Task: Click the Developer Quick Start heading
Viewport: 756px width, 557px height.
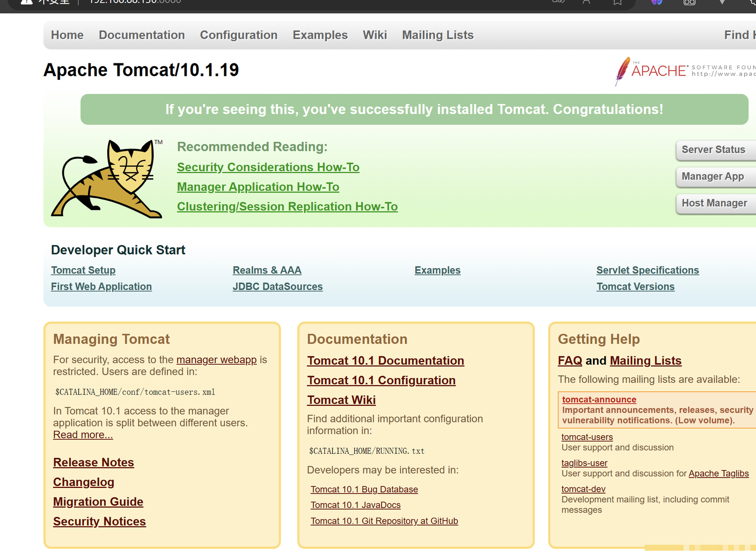Action: [118, 250]
